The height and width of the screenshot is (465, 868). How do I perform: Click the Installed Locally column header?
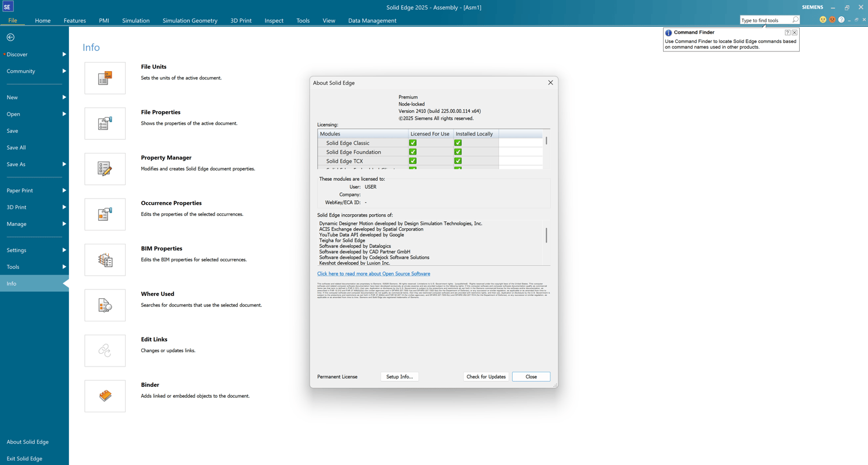pyautogui.click(x=475, y=134)
